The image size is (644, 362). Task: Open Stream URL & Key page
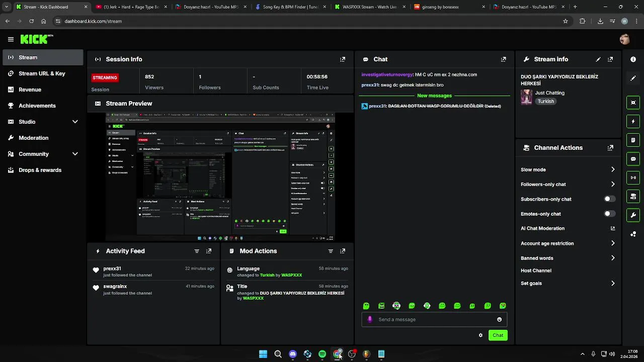[x=43, y=73]
